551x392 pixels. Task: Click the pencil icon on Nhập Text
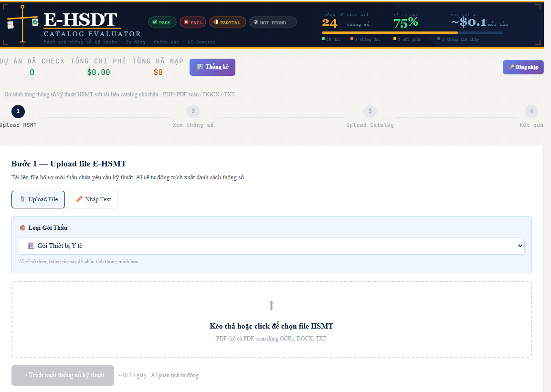79,199
